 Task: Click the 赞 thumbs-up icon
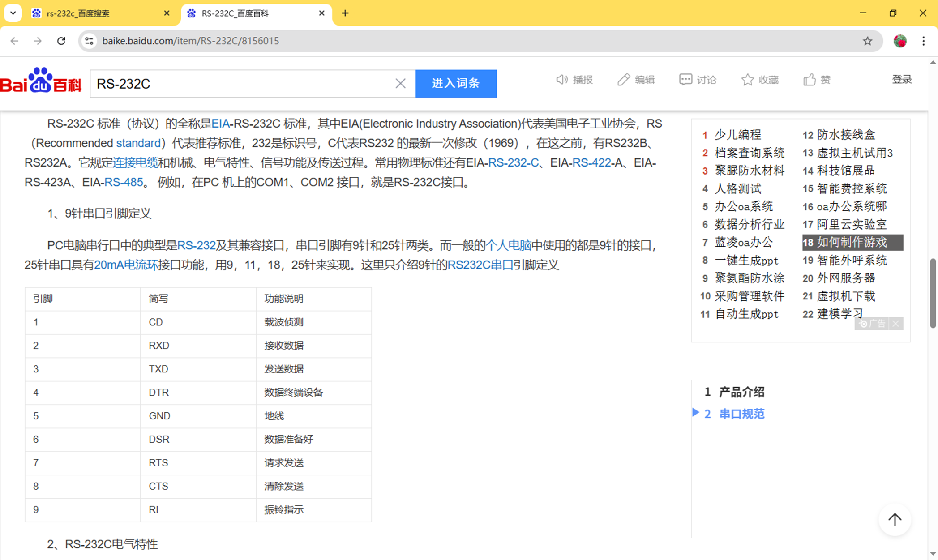coord(809,80)
